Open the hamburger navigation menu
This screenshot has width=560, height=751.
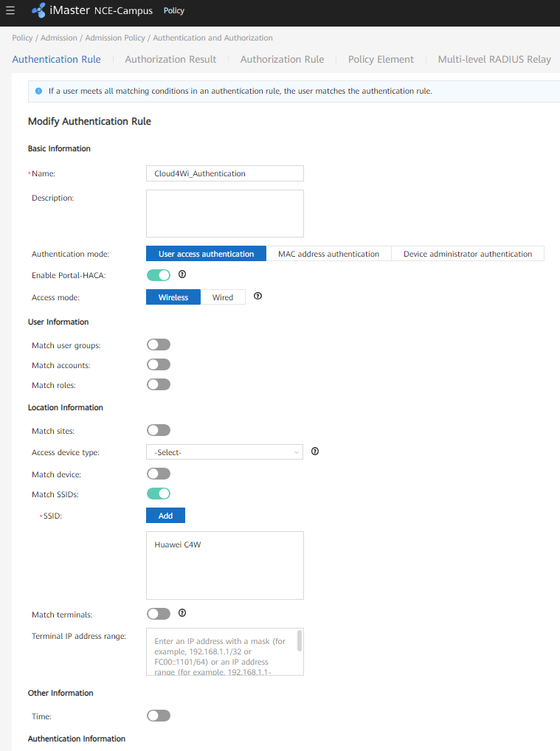pyautogui.click(x=10, y=10)
